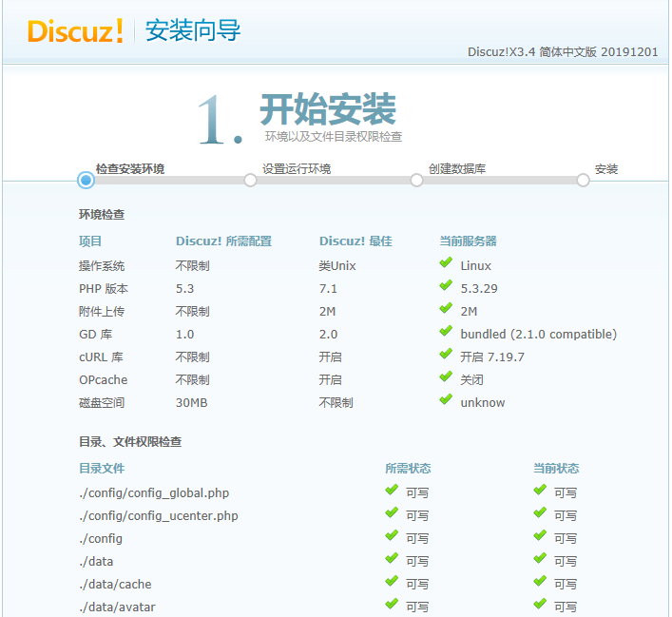Click the checkmark beside unknow

[446, 398]
